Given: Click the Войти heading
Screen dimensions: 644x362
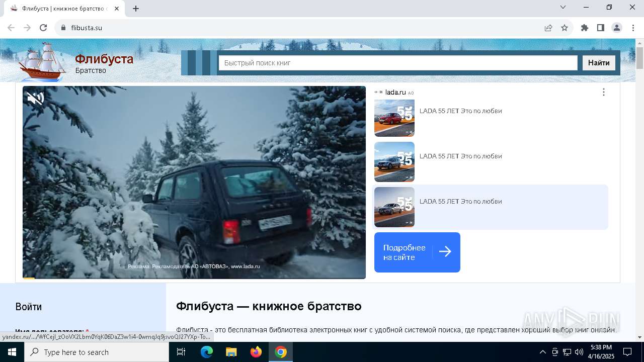Looking at the screenshot, I should (x=29, y=307).
